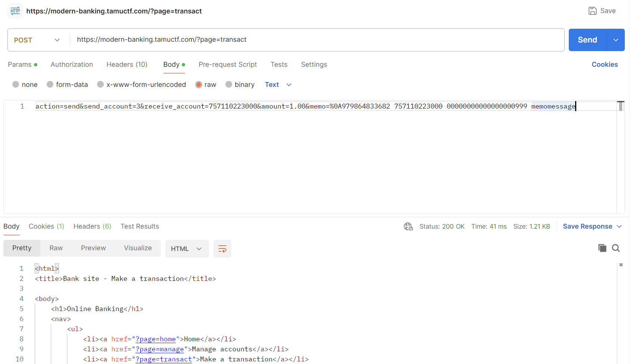This screenshot has height=364, width=633.
Task: Open the Tests tab
Action: (x=279, y=65)
